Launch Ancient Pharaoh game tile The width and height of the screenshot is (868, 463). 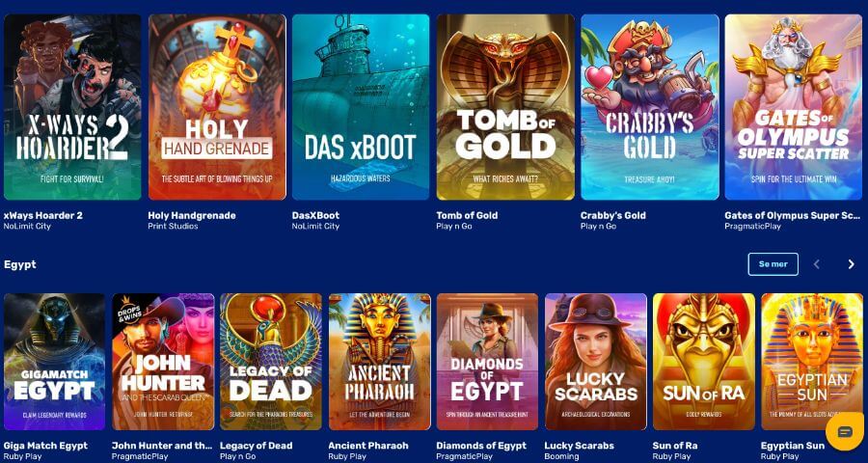[x=379, y=362]
